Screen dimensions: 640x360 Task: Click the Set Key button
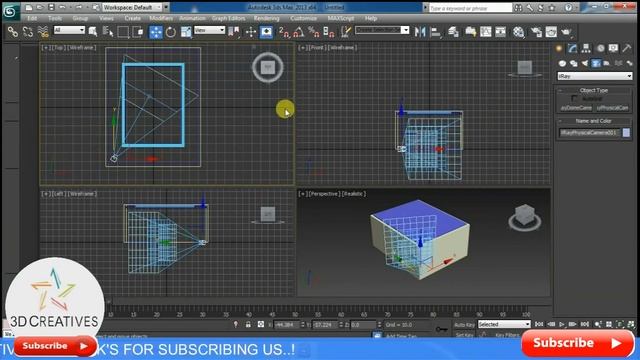[464, 335]
